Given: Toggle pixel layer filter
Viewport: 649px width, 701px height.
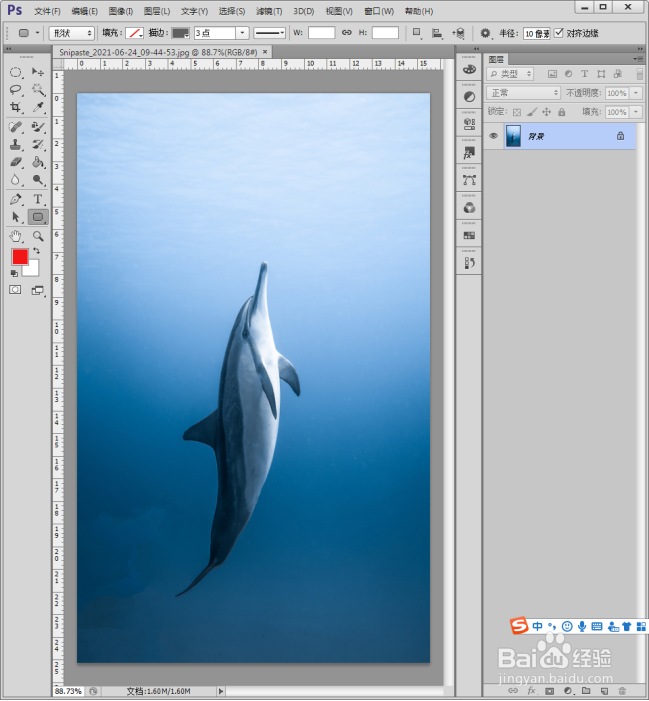Looking at the screenshot, I should click(552, 74).
